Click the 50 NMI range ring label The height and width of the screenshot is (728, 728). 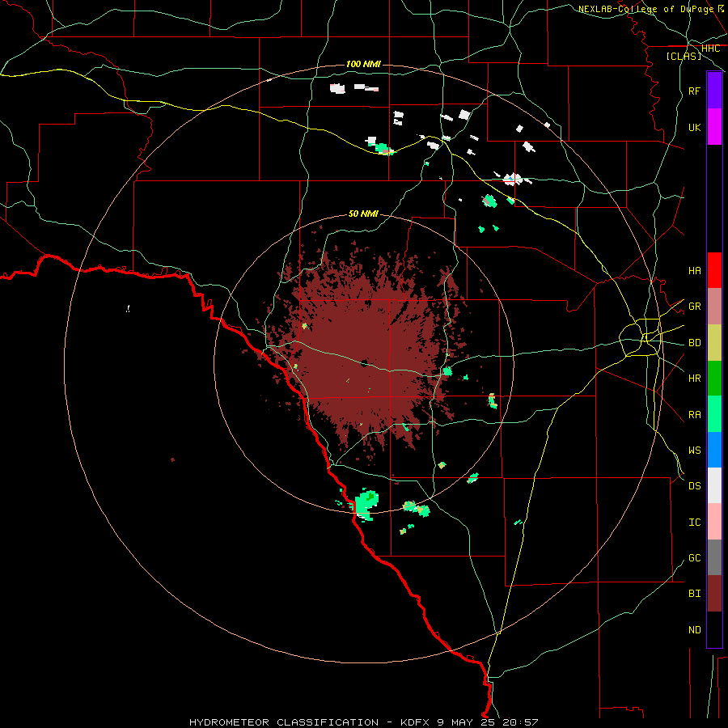coord(363,214)
